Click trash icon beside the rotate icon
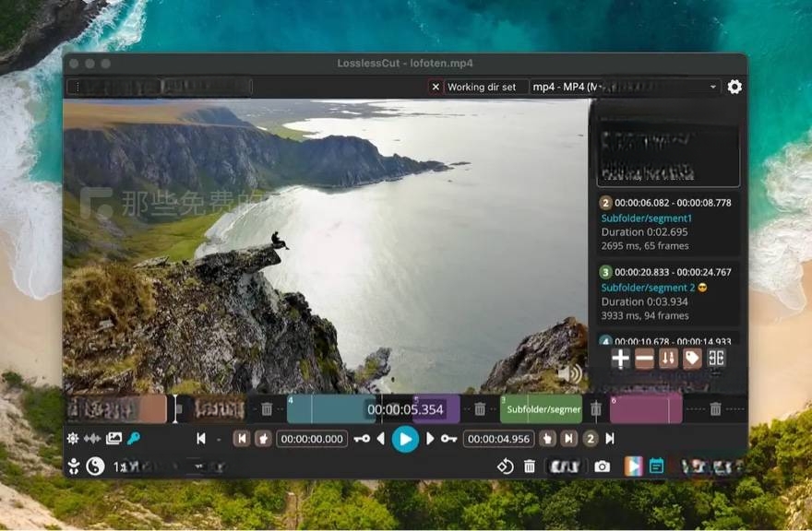The height and width of the screenshot is (531, 812). [x=530, y=466]
